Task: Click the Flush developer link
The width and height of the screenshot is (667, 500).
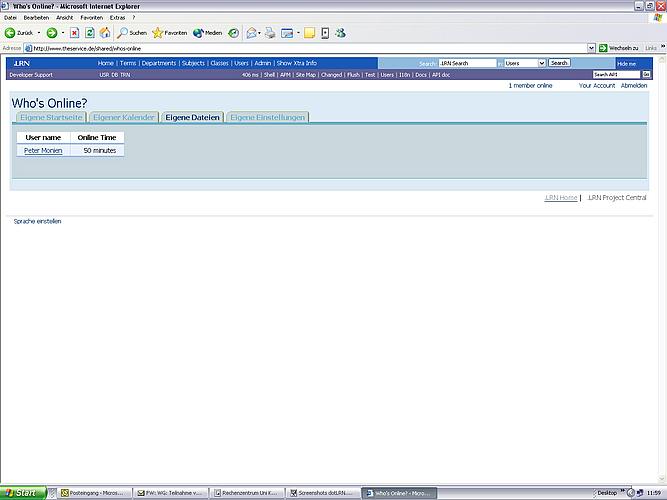Action: (x=353, y=75)
